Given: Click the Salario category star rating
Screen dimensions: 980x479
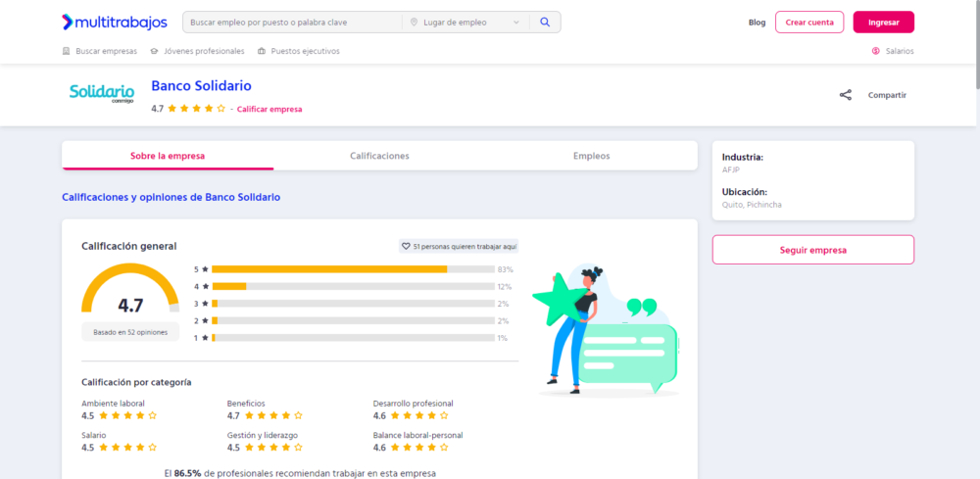Looking at the screenshot, I should click(128, 447).
